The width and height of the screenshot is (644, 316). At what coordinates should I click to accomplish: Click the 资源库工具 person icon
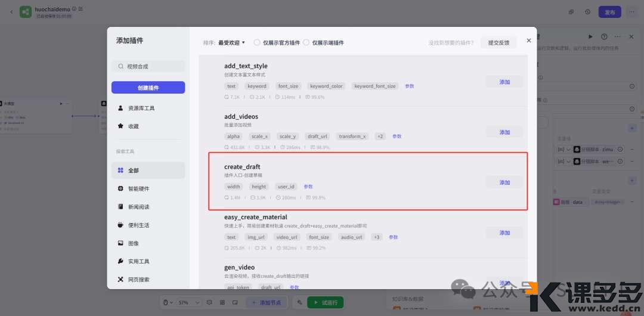click(120, 108)
